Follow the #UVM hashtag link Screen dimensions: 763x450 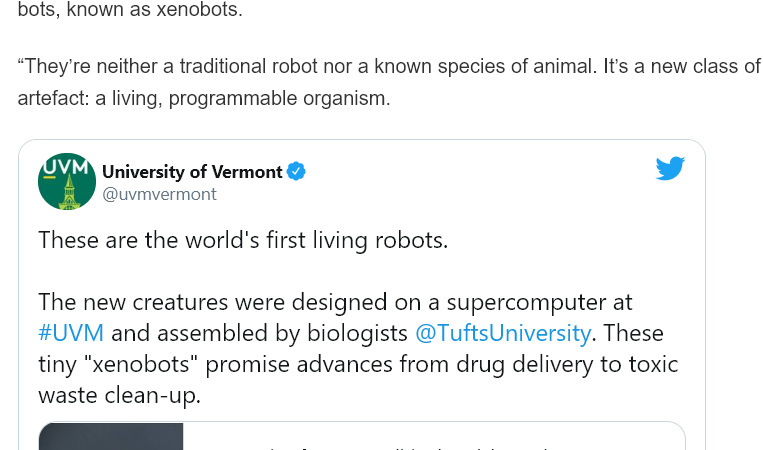click(71, 333)
